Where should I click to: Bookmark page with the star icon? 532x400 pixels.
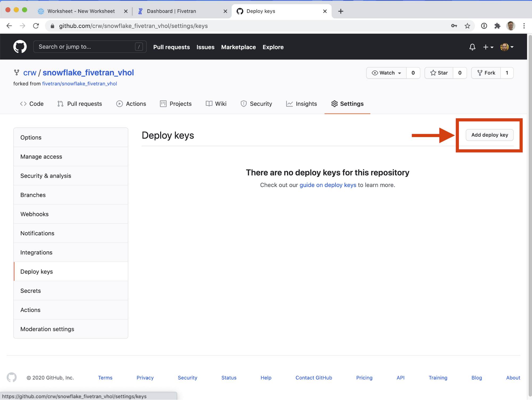[467, 26]
